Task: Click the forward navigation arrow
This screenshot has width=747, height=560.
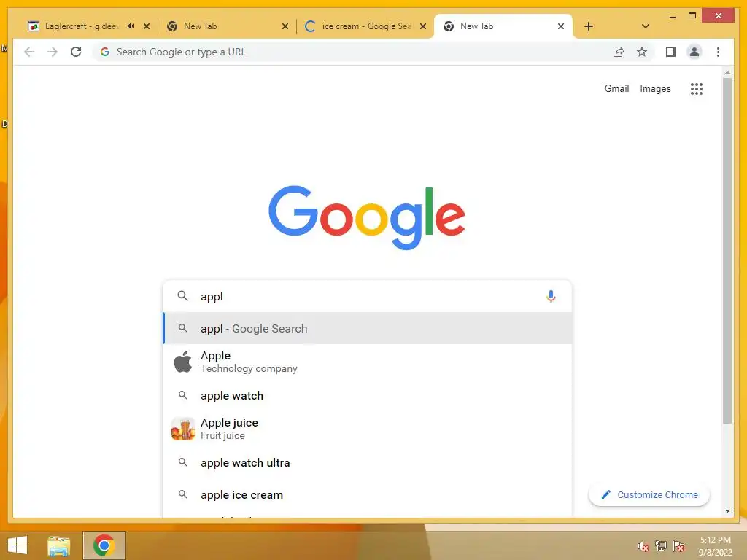Action: tap(53, 52)
